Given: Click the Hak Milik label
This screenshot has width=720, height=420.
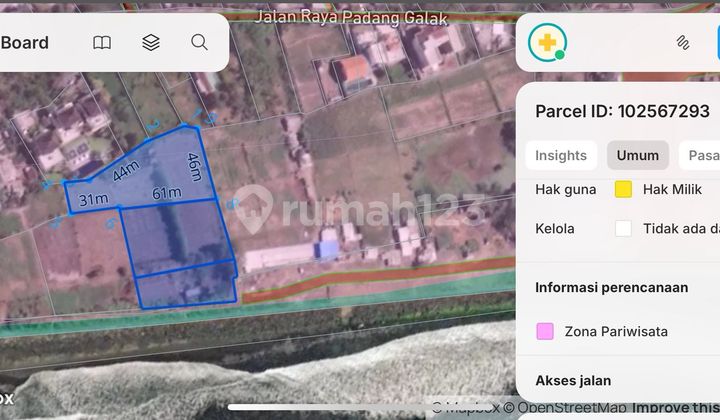Looking at the screenshot, I should [x=672, y=189].
